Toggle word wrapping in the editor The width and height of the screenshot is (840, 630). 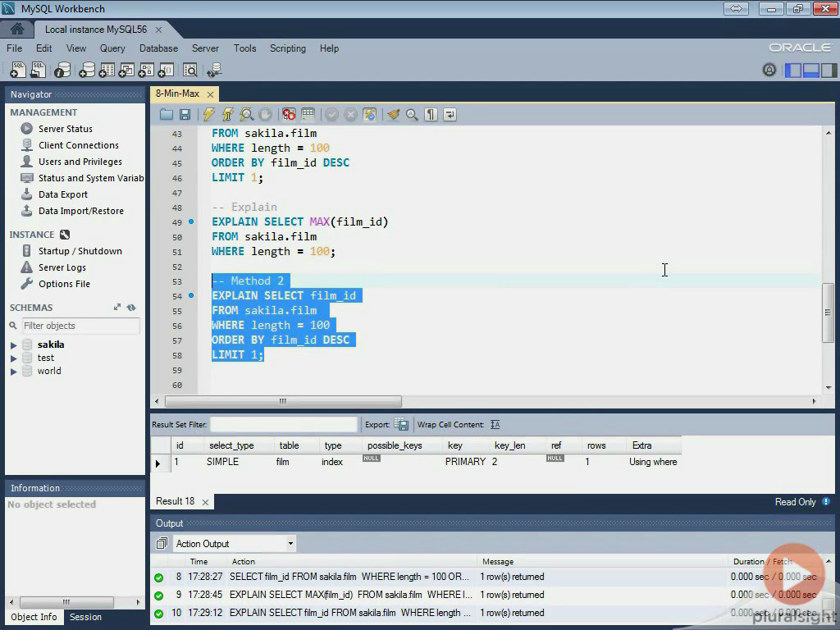[450, 114]
